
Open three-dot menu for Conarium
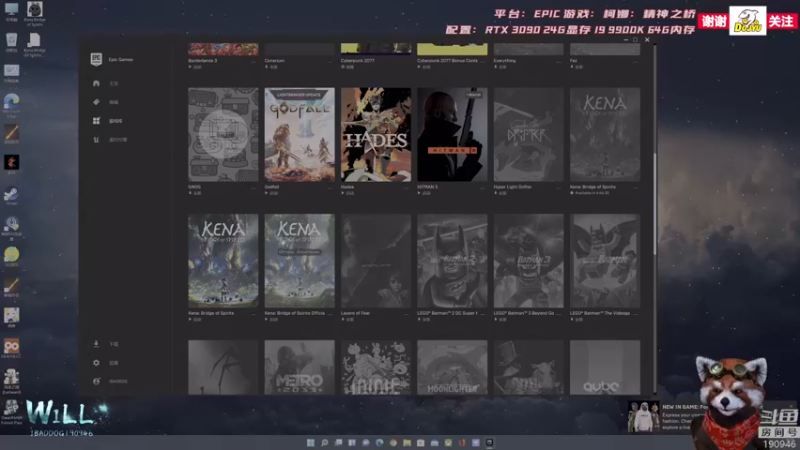330,61
